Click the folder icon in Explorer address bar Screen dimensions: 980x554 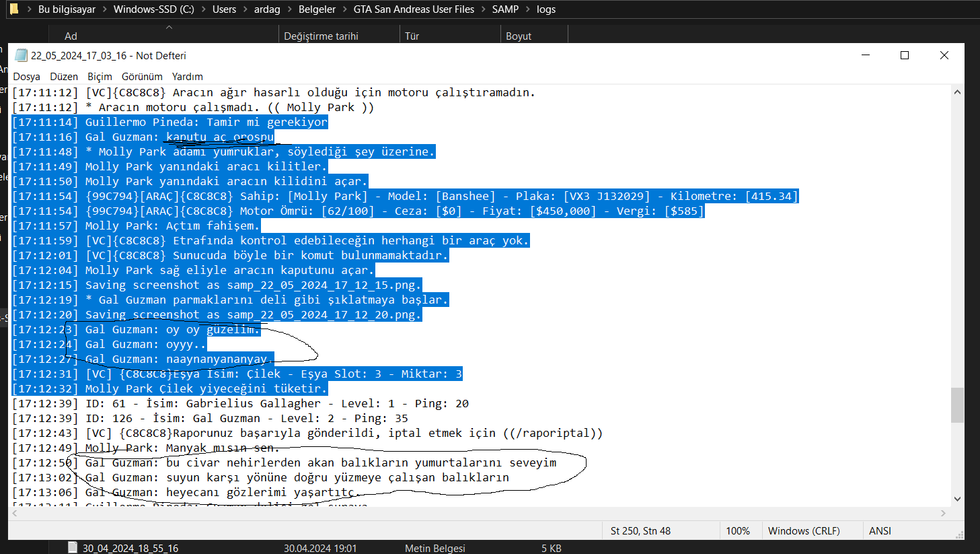click(x=13, y=9)
